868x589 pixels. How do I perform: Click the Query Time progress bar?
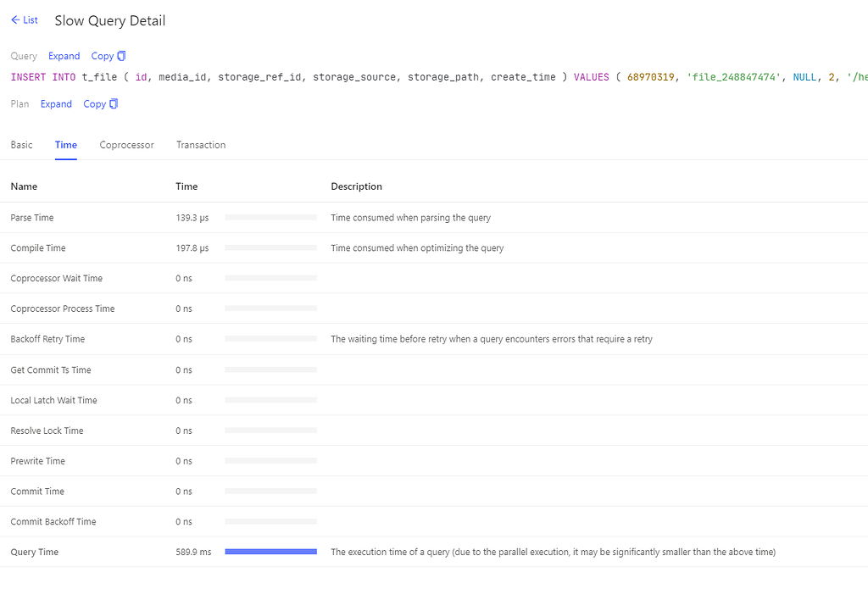(270, 552)
